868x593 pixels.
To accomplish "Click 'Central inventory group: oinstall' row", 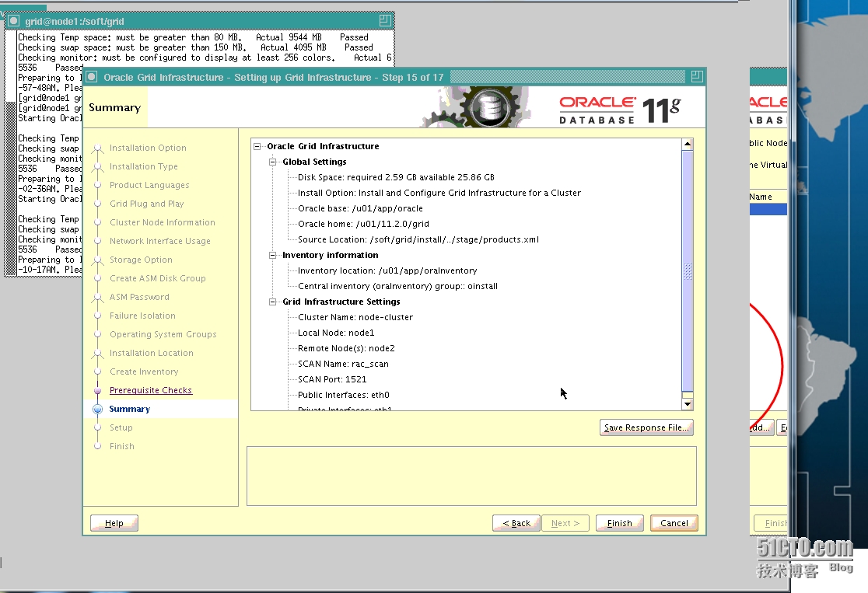I will pos(397,286).
